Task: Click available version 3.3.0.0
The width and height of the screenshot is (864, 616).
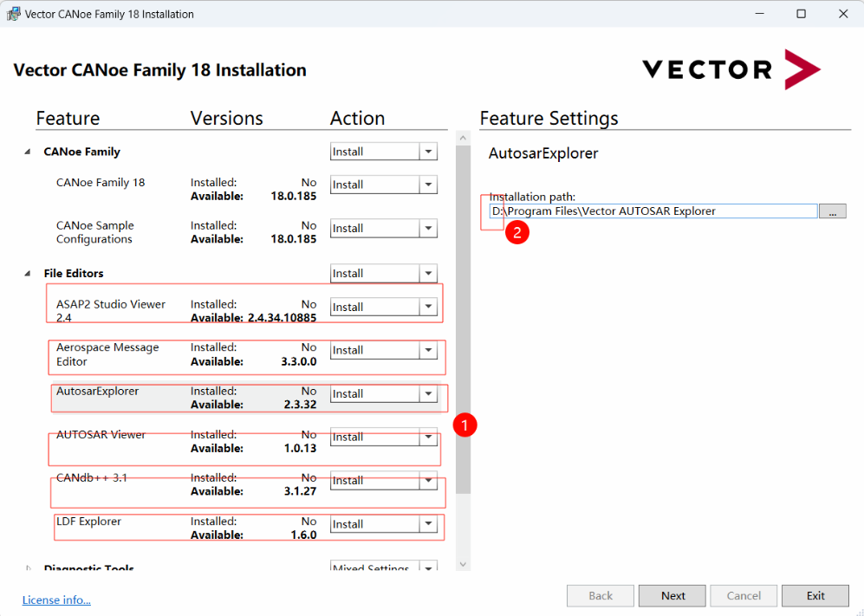Action: click(x=299, y=361)
